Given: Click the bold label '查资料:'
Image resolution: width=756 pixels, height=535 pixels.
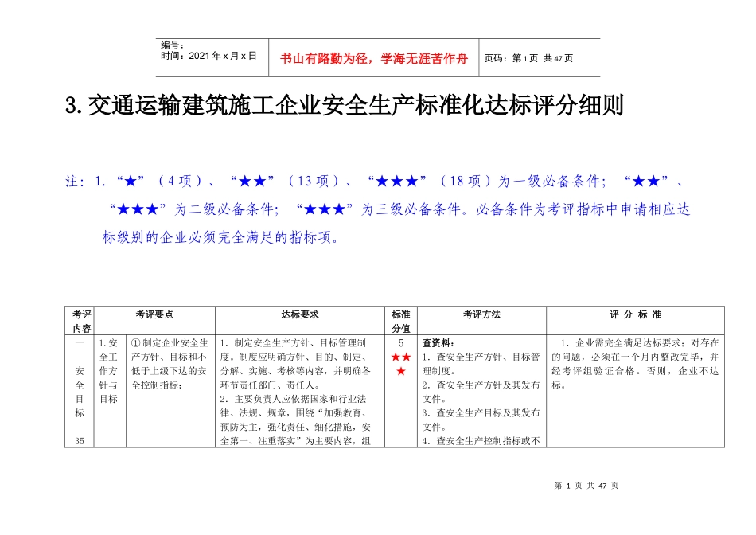Looking at the screenshot, I should (438, 343).
